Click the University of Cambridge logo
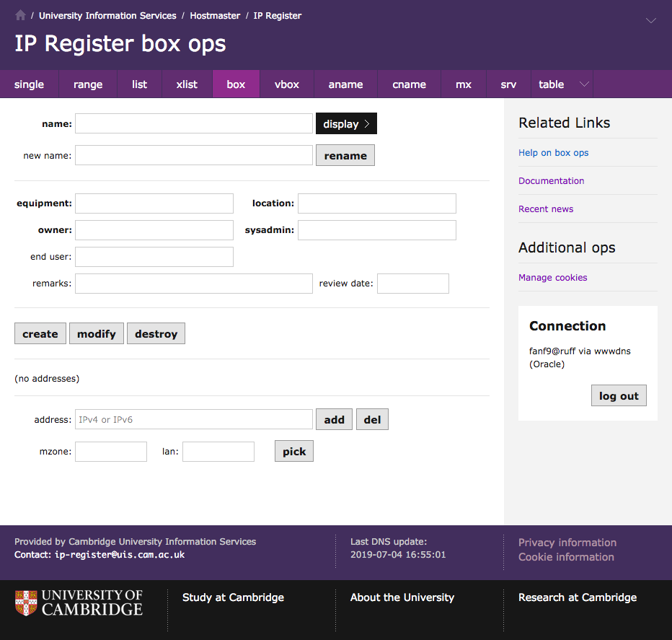672x640 pixels. [79, 602]
